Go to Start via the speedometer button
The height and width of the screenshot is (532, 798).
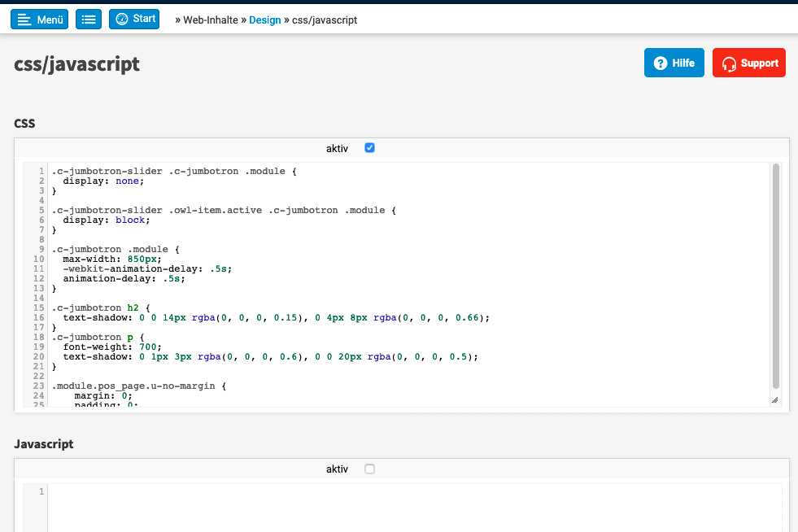pyautogui.click(x=134, y=19)
